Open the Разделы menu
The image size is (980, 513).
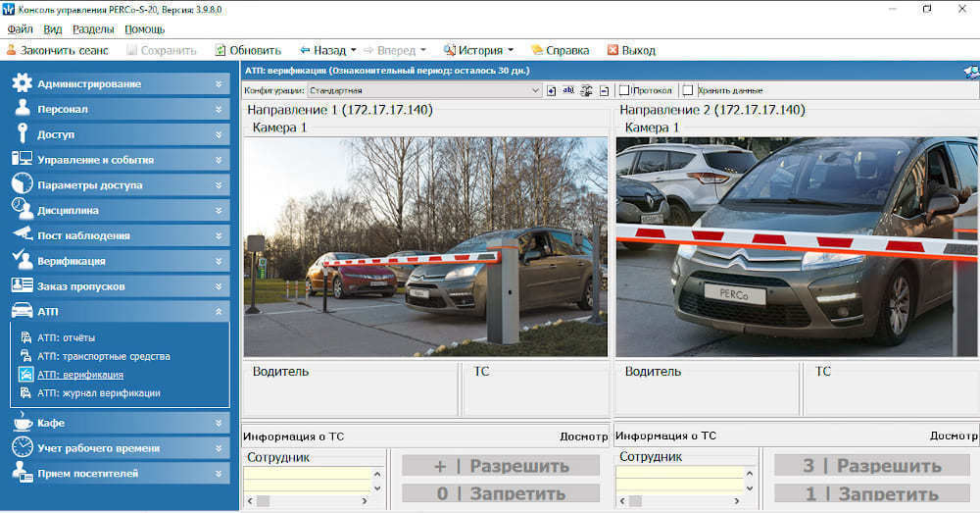tap(93, 29)
